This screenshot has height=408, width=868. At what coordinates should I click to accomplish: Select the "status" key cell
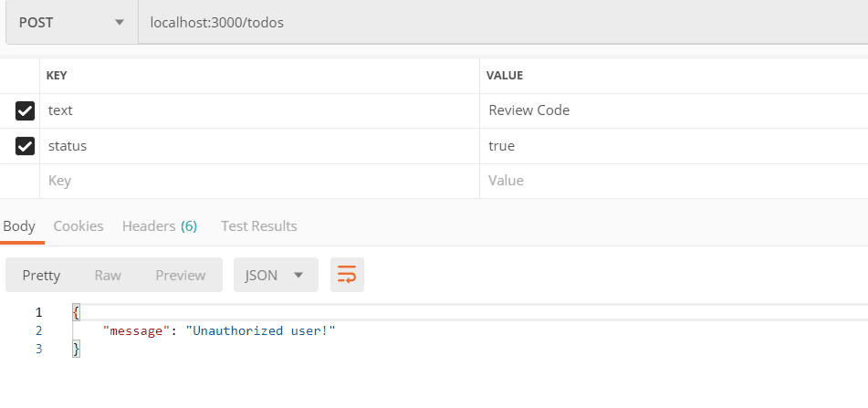coord(260,146)
